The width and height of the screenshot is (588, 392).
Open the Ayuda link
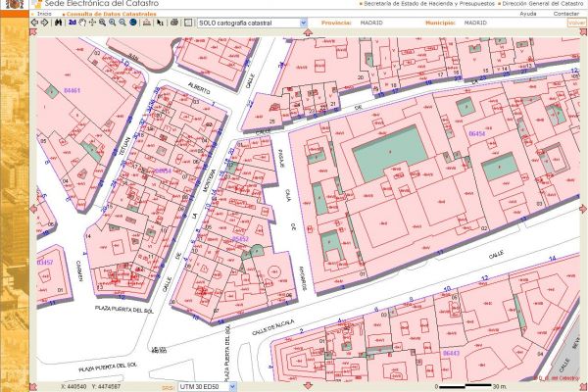[527, 14]
